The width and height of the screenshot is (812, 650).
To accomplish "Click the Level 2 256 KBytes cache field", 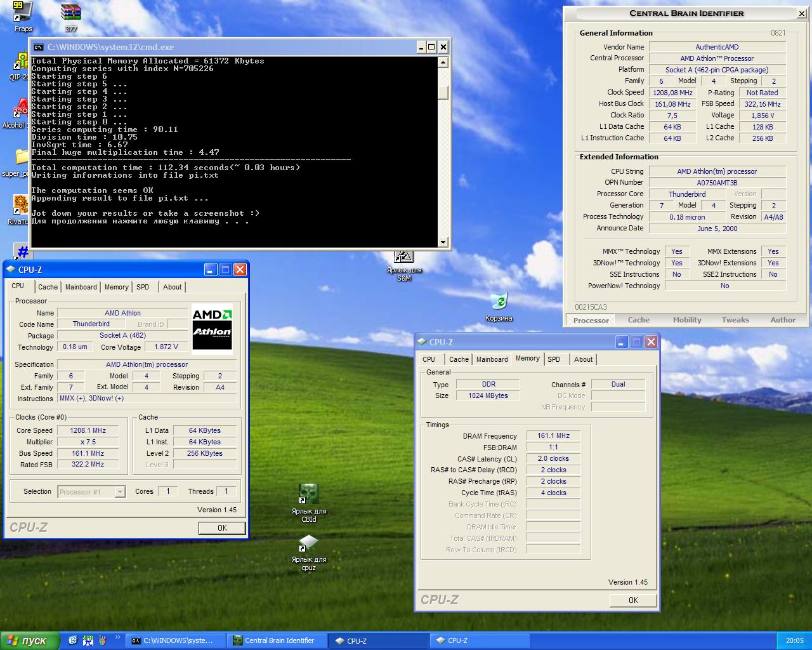I will coord(205,453).
